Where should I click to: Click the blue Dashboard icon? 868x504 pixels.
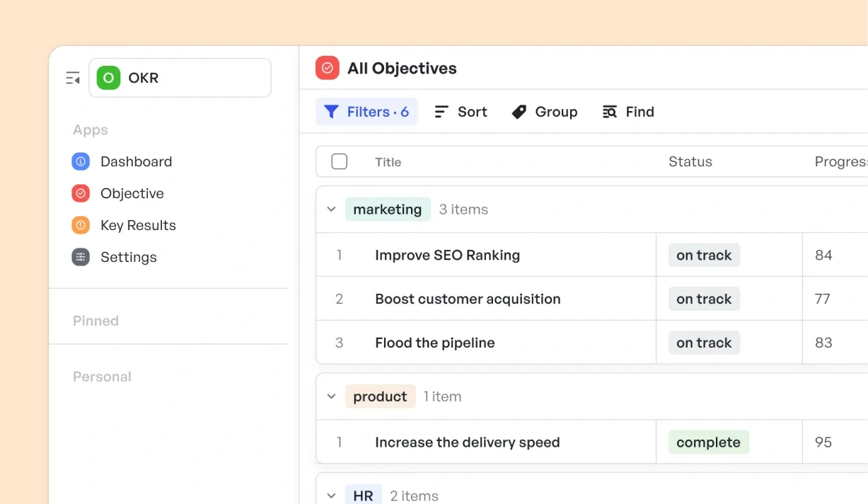[81, 161]
